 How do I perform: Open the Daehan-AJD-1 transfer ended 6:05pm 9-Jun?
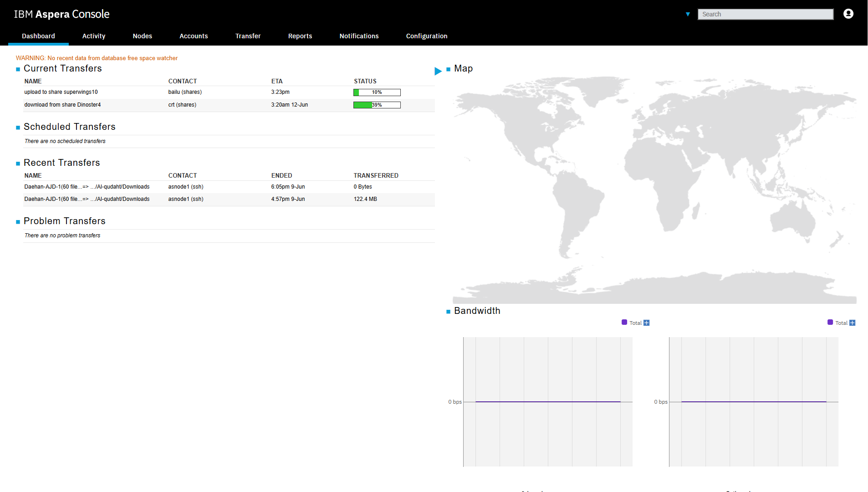coord(87,187)
